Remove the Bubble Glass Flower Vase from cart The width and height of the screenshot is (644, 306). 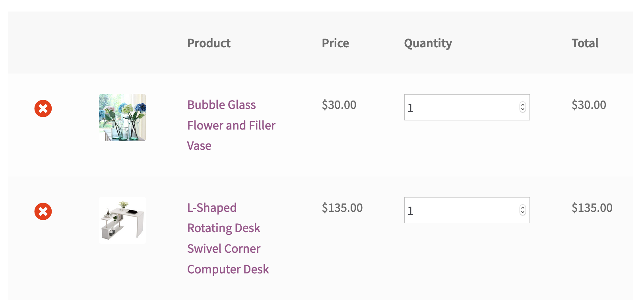[43, 108]
